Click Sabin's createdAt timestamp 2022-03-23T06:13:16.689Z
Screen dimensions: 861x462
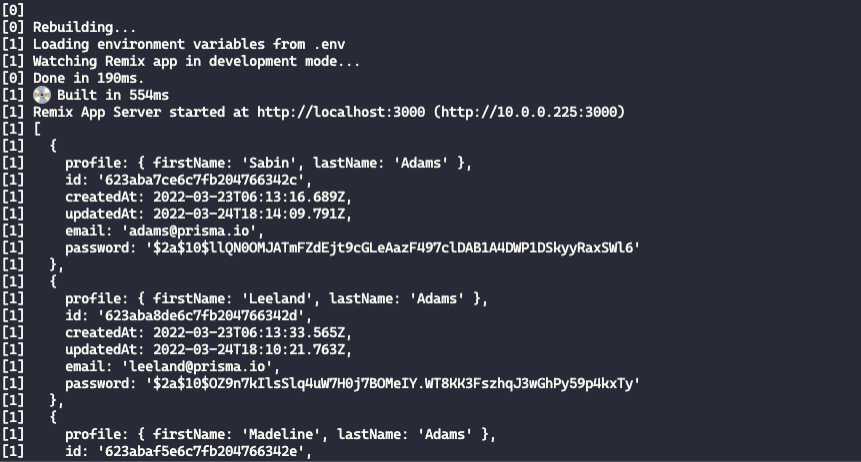[245, 197]
